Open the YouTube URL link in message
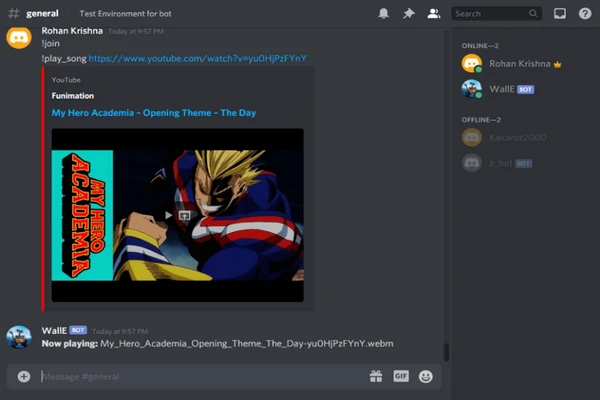 click(197, 58)
